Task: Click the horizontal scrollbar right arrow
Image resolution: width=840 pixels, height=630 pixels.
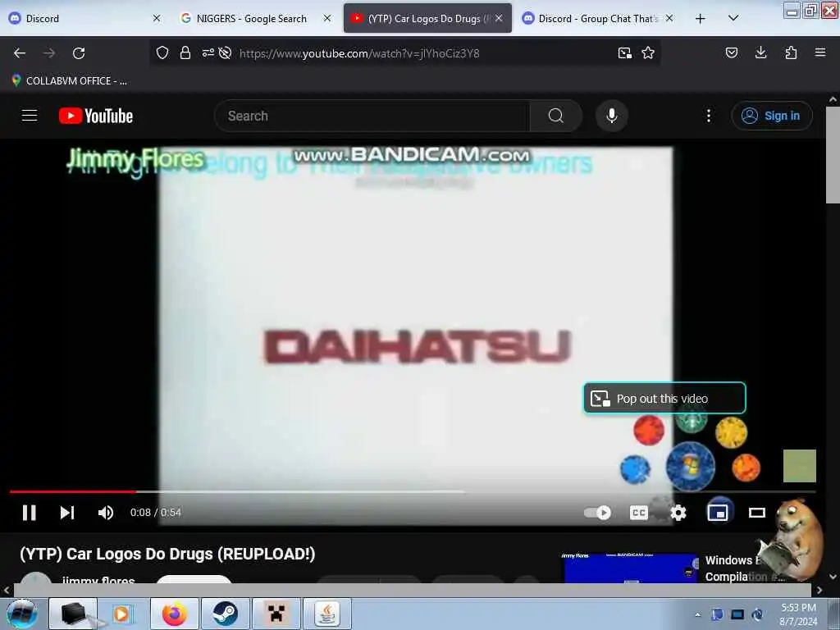Action: pyautogui.click(x=819, y=590)
